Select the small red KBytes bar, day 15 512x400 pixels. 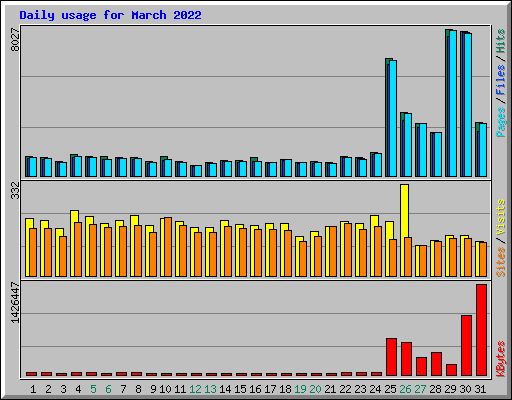[x=241, y=375]
